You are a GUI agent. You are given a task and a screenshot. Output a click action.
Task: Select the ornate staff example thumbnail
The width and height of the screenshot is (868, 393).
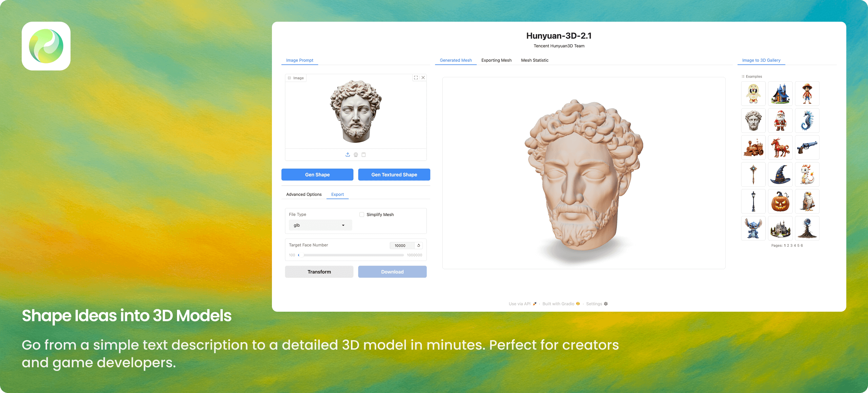[x=753, y=174]
